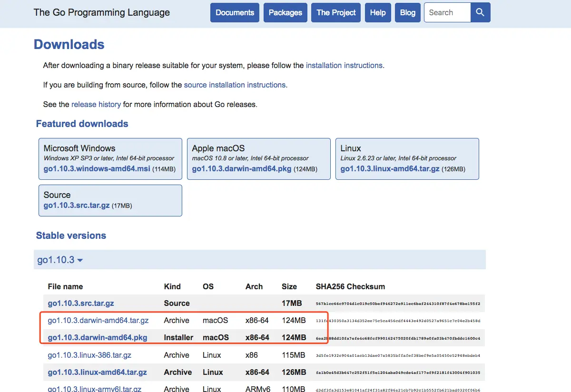
Task: Click go1.10.3.linux-amd64.tar.gz in the table
Action: tap(98, 372)
